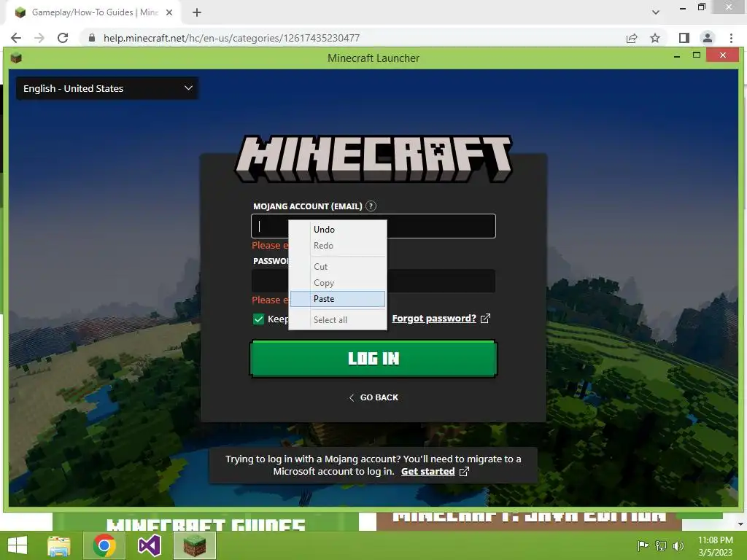Viewport: 747px width, 560px height.
Task: Click the help question mark next to Mojang Account
Action: [371, 206]
